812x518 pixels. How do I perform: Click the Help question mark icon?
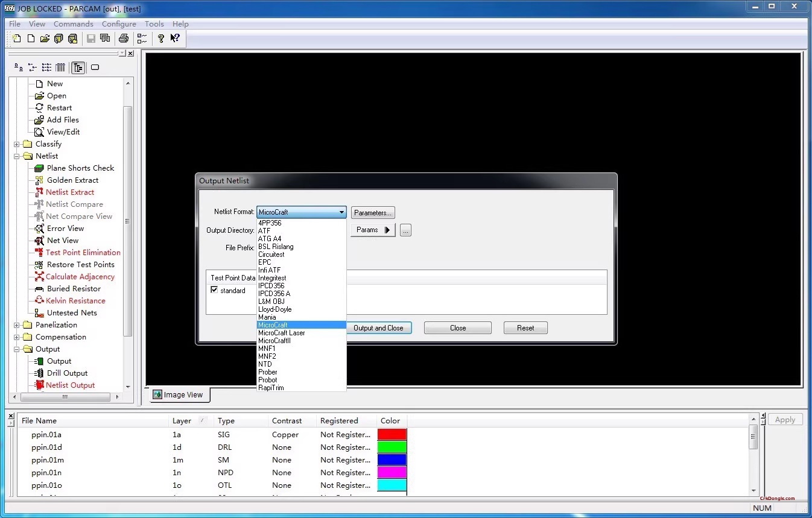pos(160,38)
